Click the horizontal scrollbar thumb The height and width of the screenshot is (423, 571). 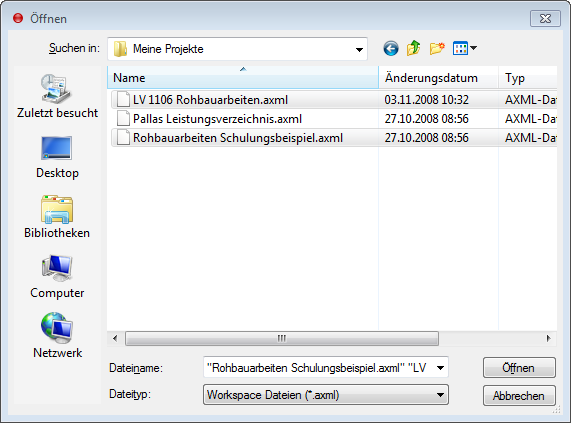tap(282, 339)
